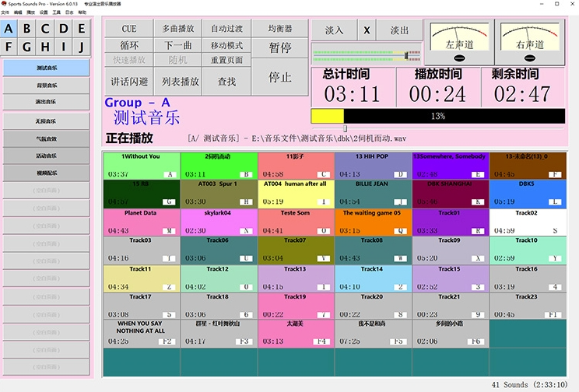Screen dimensions: 579x392
Task: Select the 演出音乐 page
Action: (x=46, y=102)
